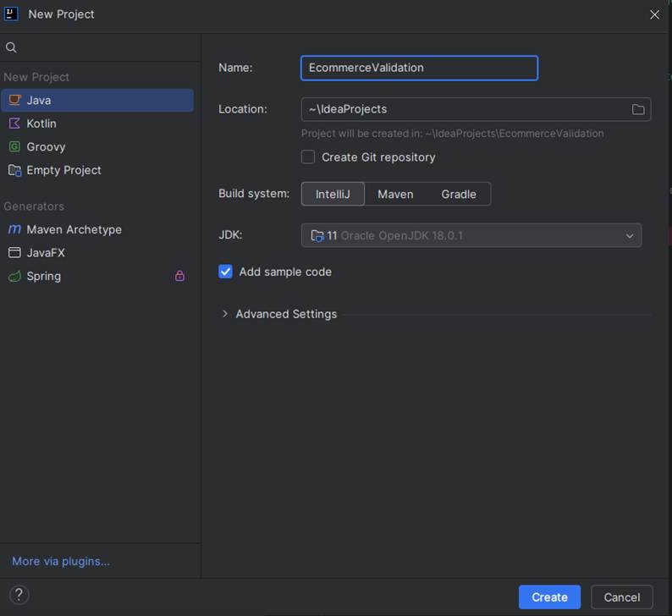The width and height of the screenshot is (672, 616).
Task: Click the Maven Archetype icon
Action: (x=14, y=229)
